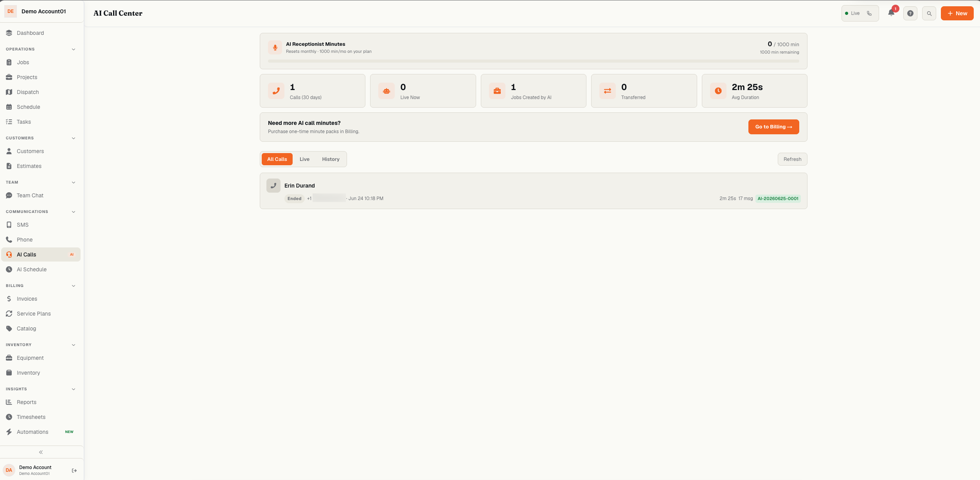The height and width of the screenshot is (480, 980).
Task: Collapse the Billing section chevron
Action: coord(74,286)
